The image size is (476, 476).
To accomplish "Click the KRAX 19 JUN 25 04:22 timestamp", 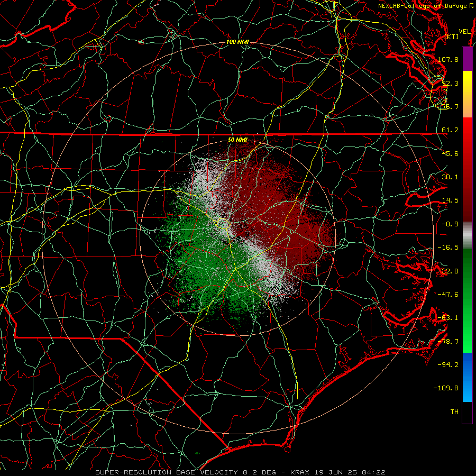I will coord(338,472).
